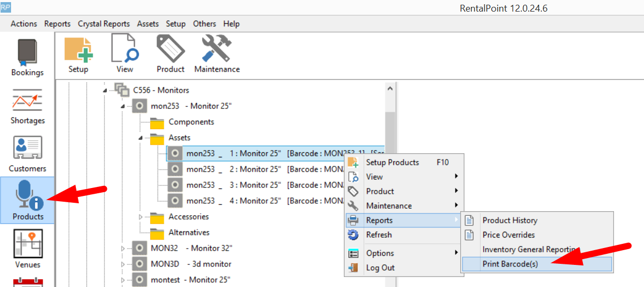Expand the Accessories folder node
Image resolution: width=644 pixels, height=287 pixels.
point(141,217)
